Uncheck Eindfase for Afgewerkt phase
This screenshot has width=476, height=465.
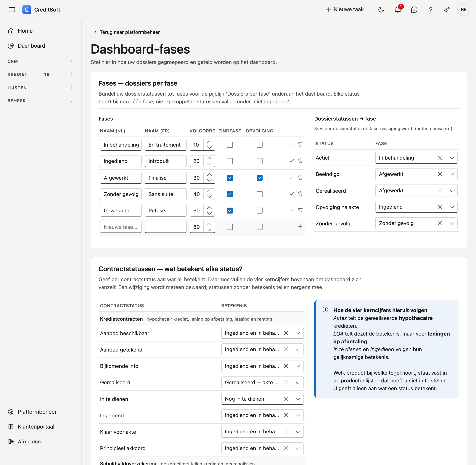click(230, 178)
